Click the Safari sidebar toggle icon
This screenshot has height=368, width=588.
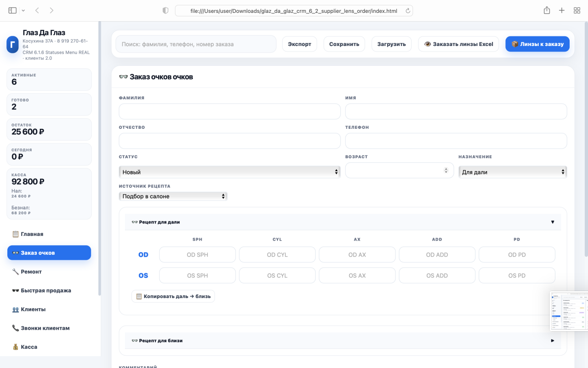12,10
